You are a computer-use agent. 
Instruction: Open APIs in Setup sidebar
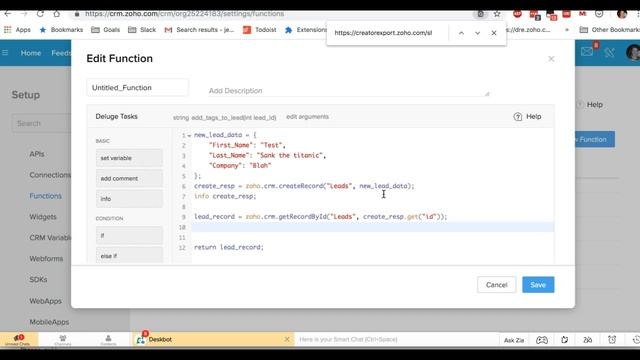[x=37, y=154]
